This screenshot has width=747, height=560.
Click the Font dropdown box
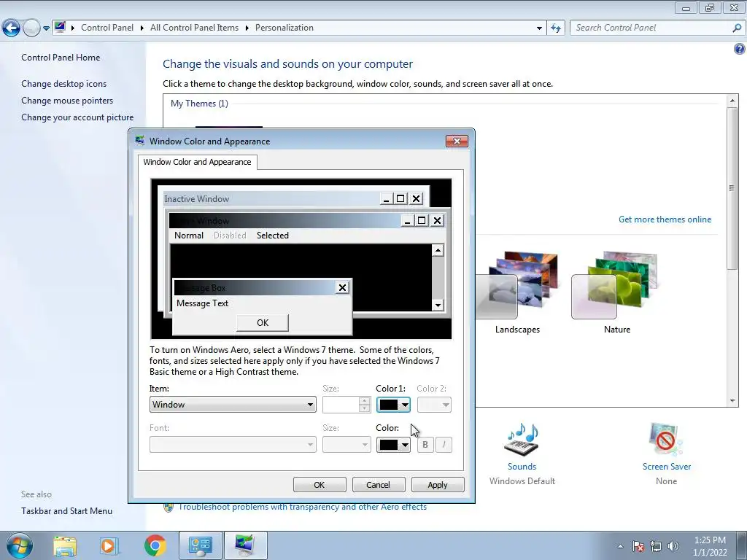click(x=233, y=445)
